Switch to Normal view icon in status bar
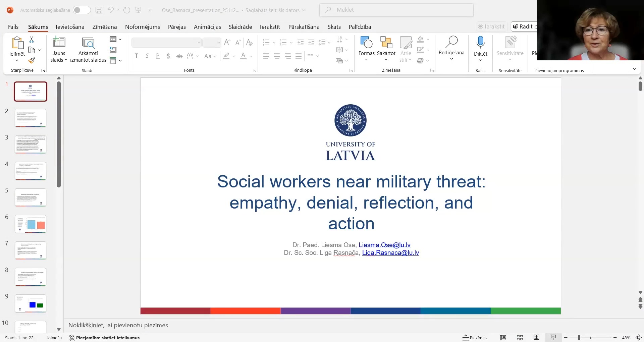 [x=503, y=338]
